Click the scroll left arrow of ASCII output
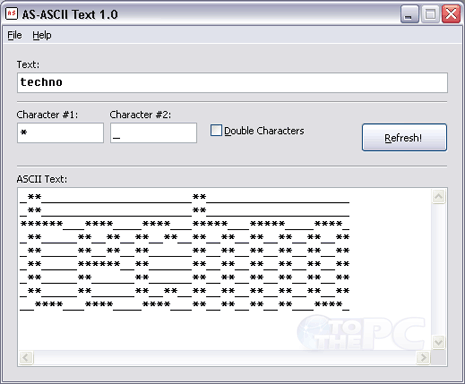The width and height of the screenshot is (465, 384). 26,358
